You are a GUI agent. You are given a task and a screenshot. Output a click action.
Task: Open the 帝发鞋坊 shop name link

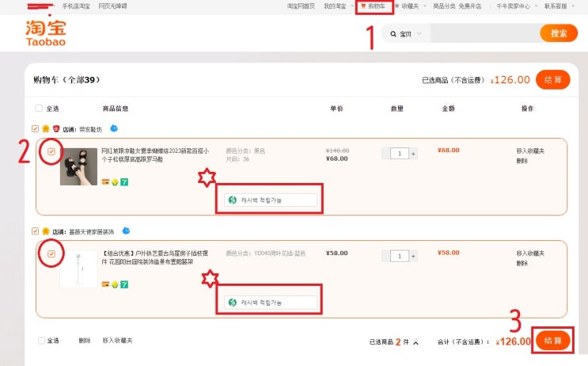90,129
